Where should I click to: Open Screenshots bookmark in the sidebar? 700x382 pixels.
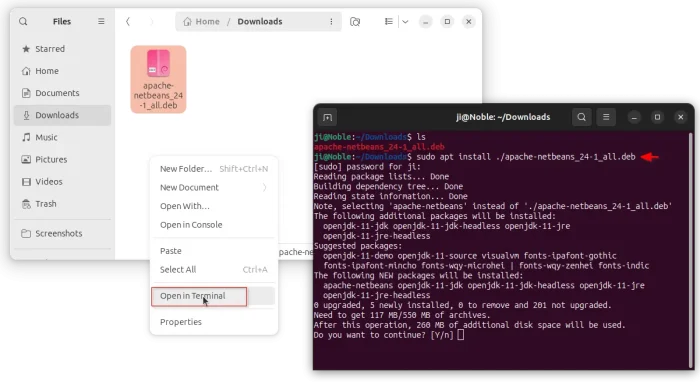[62, 233]
